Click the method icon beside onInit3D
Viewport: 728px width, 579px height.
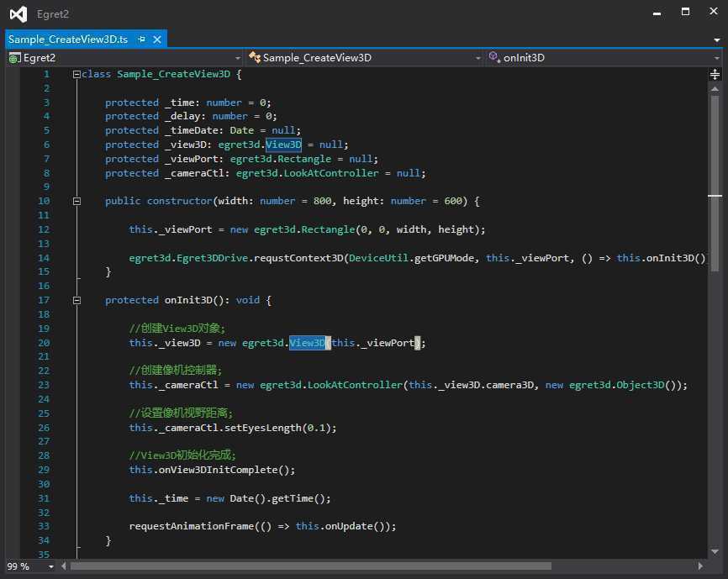click(x=494, y=57)
